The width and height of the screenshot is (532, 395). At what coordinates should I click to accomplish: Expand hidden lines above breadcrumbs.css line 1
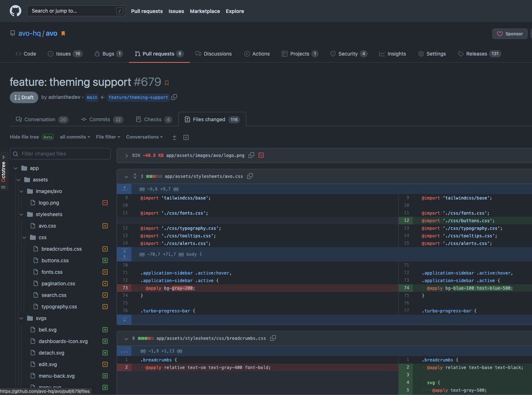pyautogui.click(x=124, y=351)
